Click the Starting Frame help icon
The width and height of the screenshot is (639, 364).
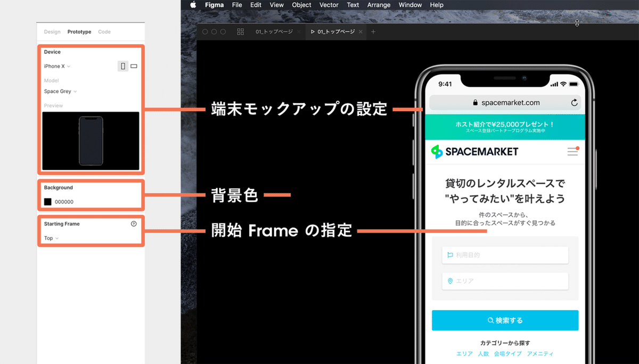pos(134,224)
